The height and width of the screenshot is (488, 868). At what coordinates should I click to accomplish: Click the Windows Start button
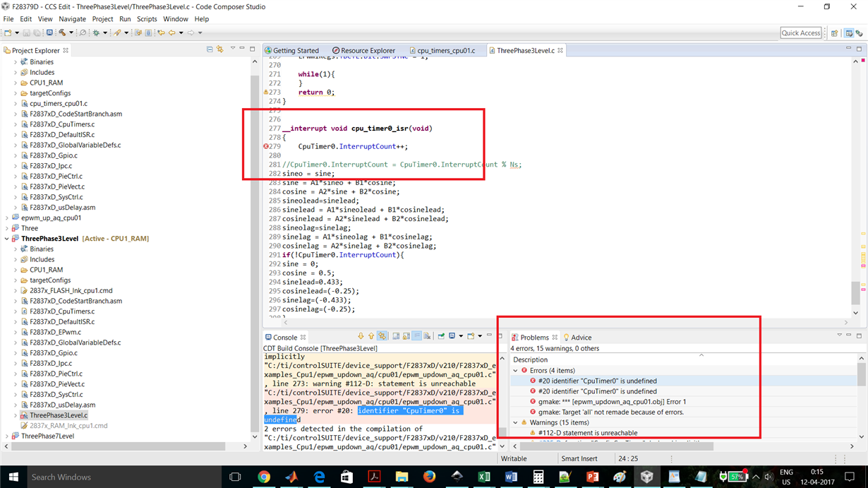[x=13, y=477]
